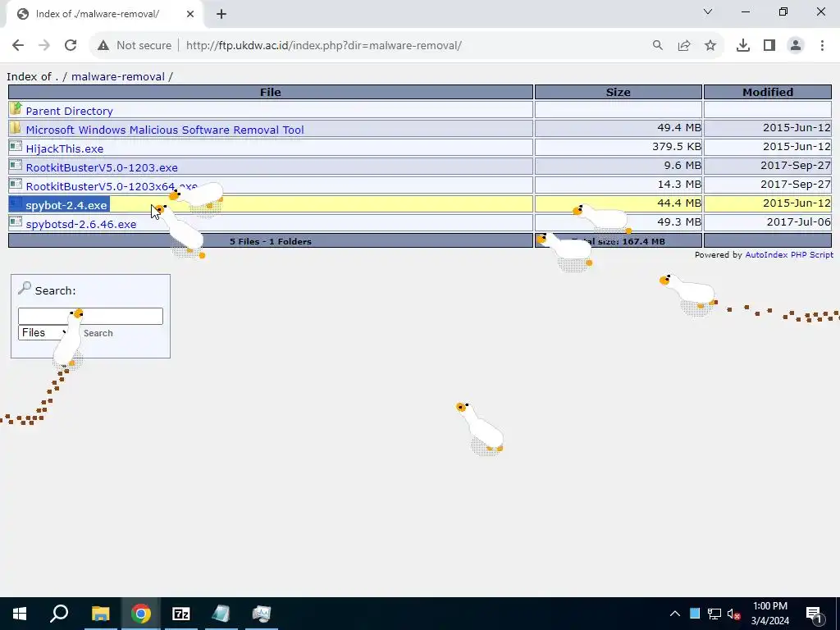Reload the current page
Viewport: 840px width, 630px height.
(71, 46)
